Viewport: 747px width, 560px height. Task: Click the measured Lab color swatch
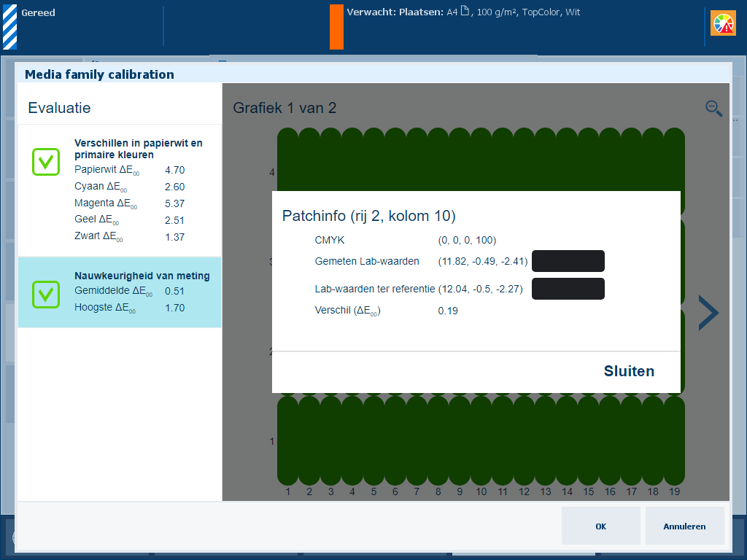coord(568,261)
